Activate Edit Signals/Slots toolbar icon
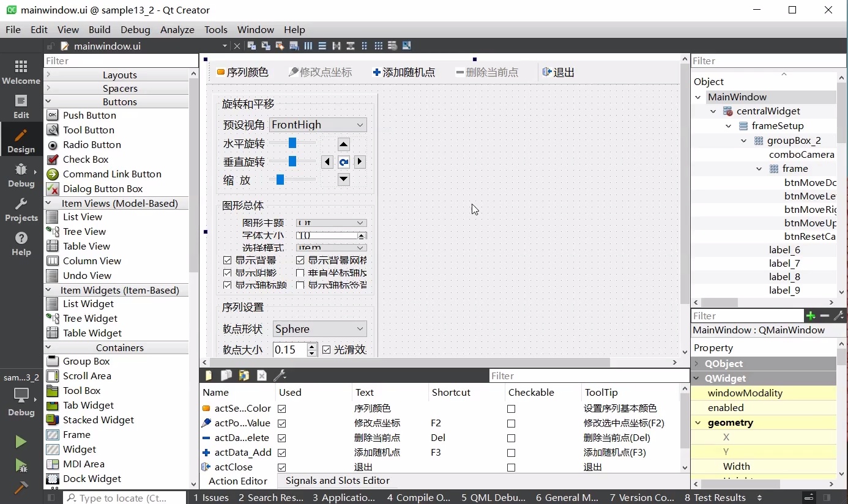Viewport: 848px width, 504px height. coord(266,46)
